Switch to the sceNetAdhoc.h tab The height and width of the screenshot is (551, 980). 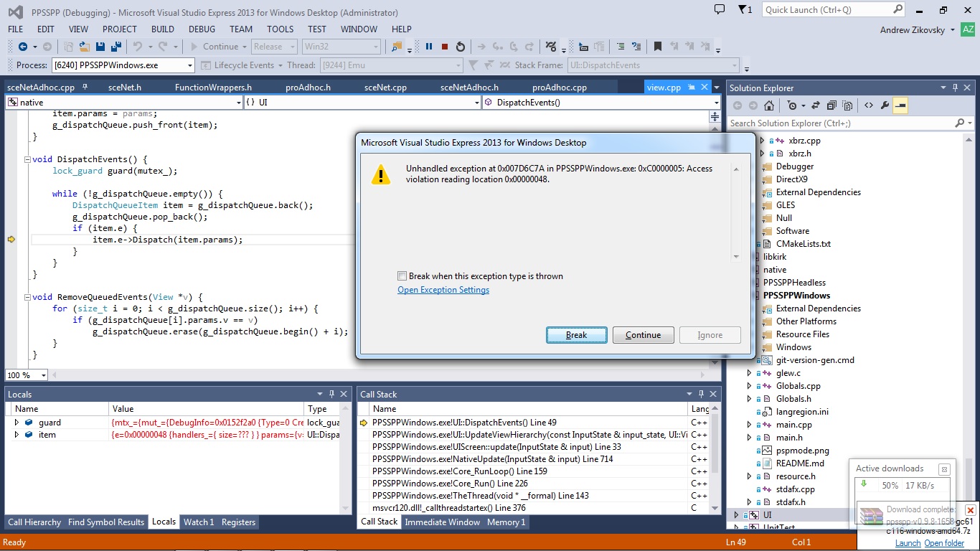click(470, 88)
